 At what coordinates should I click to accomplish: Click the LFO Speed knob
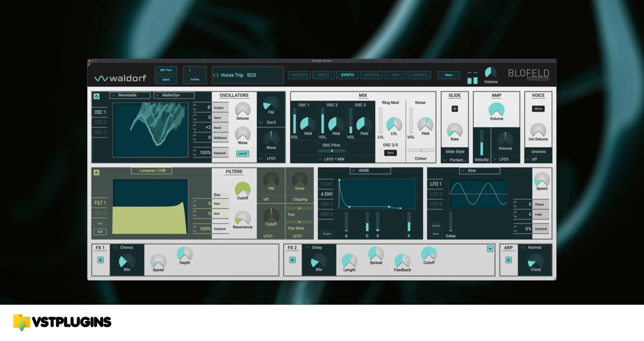[542, 179]
